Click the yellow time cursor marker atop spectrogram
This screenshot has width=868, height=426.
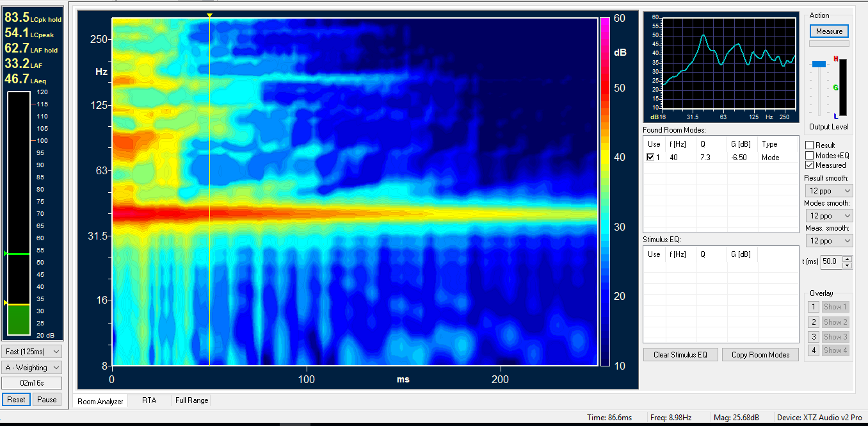coord(209,15)
